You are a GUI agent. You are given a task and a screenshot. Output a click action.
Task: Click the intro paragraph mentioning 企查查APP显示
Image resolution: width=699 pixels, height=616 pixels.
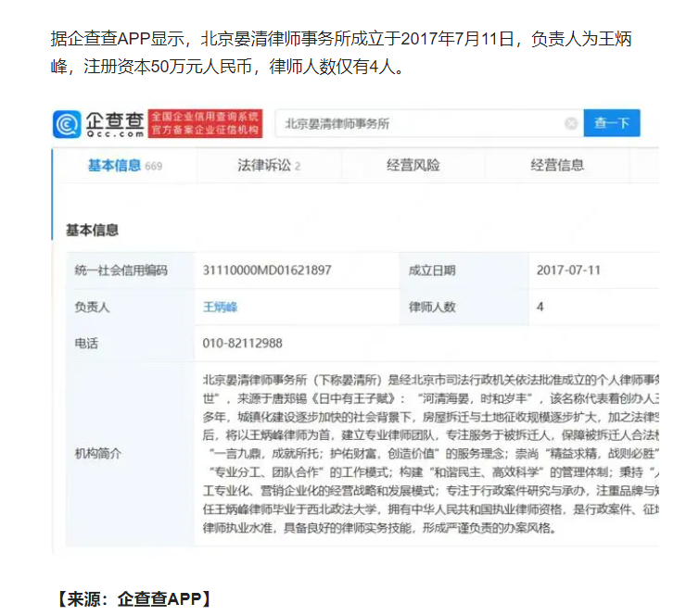click(341, 53)
